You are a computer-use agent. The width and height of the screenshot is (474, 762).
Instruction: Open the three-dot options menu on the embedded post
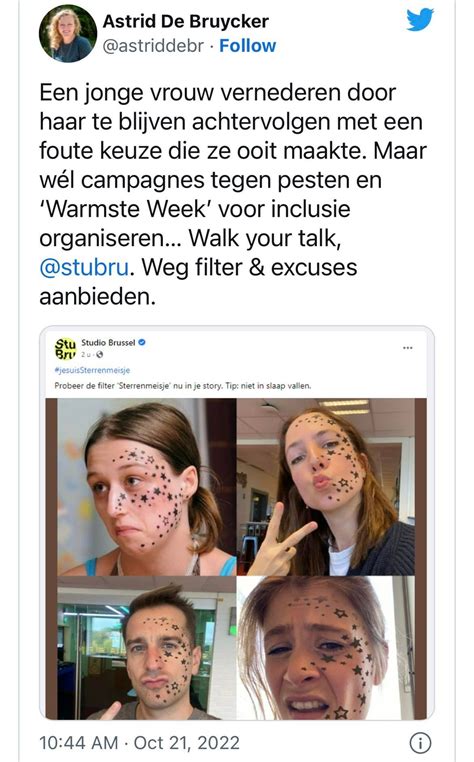coord(408,347)
